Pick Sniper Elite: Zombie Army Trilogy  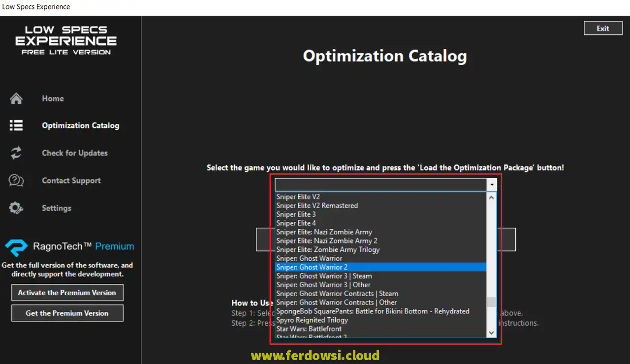[380, 250]
